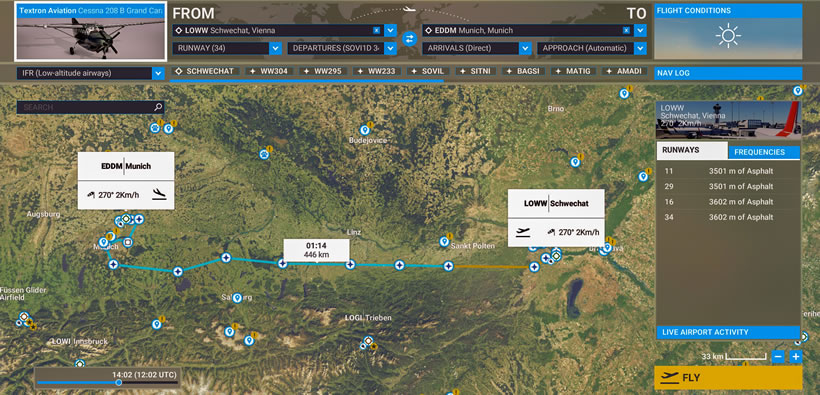Swap departure and arrival airports icon

[x=409, y=39]
